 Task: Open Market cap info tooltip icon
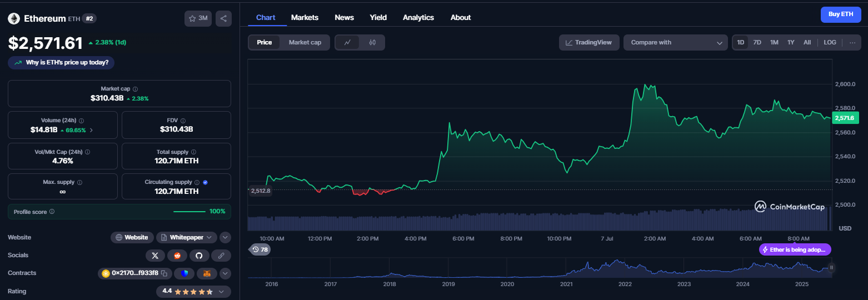coord(136,89)
